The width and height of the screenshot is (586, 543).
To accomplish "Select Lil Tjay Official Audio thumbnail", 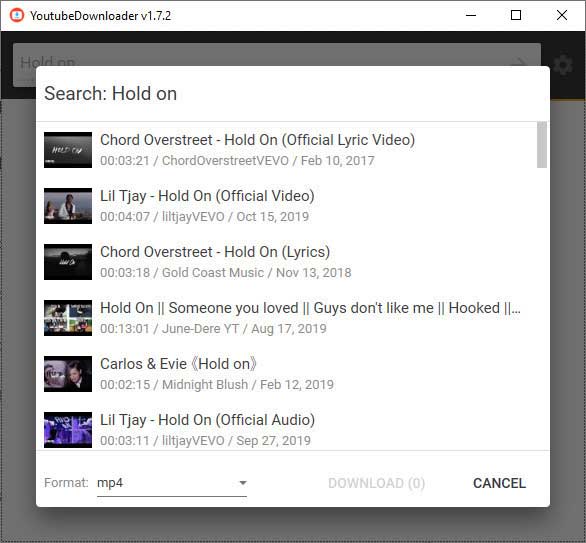I will coord(68,430).
